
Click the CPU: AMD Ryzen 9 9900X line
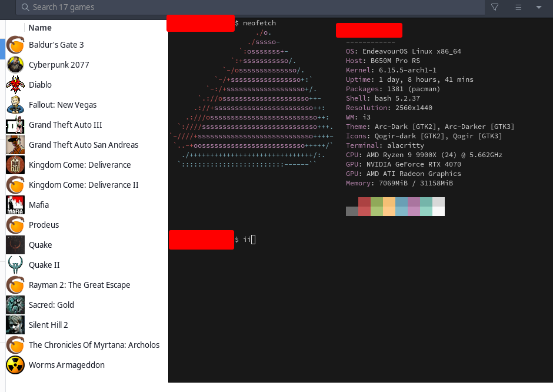[x=424, y=155]
